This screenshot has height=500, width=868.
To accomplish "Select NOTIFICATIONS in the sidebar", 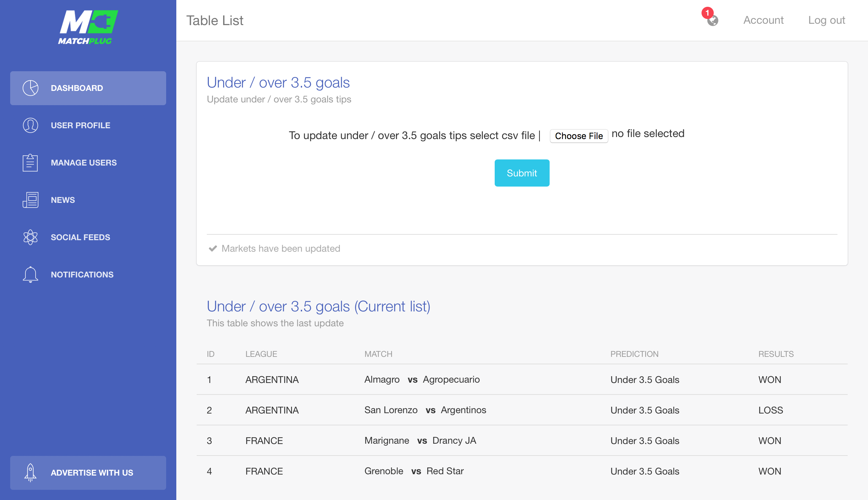I will coord(88,275).
